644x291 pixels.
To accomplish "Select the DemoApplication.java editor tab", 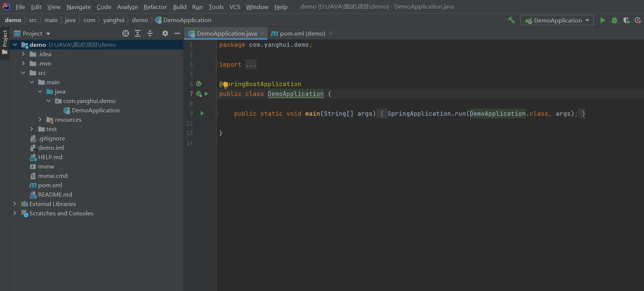I will point(227,33).
